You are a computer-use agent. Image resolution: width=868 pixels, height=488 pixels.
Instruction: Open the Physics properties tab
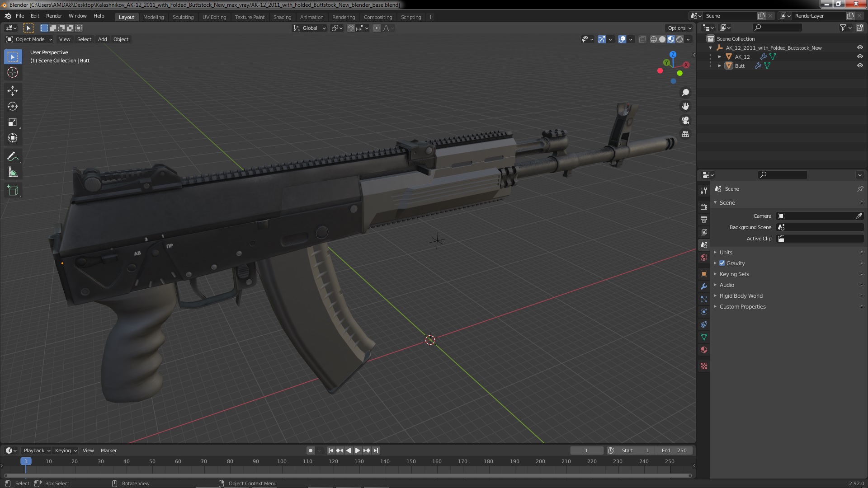point(703,312)
